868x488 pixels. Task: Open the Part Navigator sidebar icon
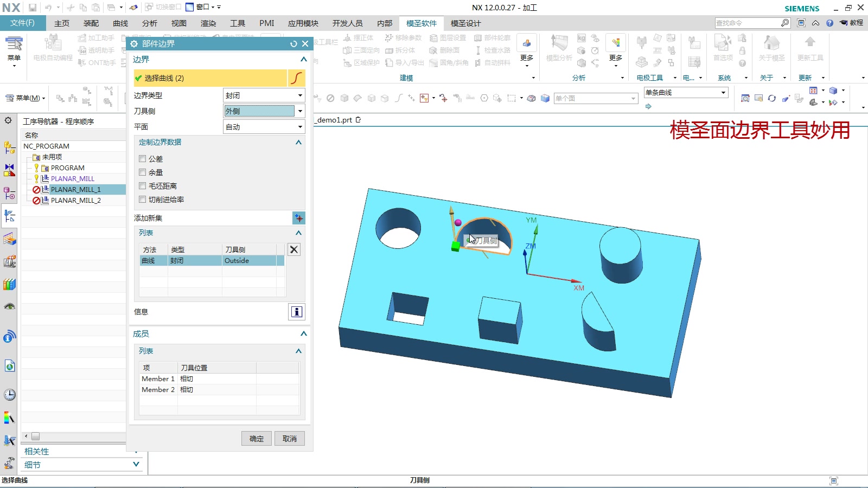(9, 194)
